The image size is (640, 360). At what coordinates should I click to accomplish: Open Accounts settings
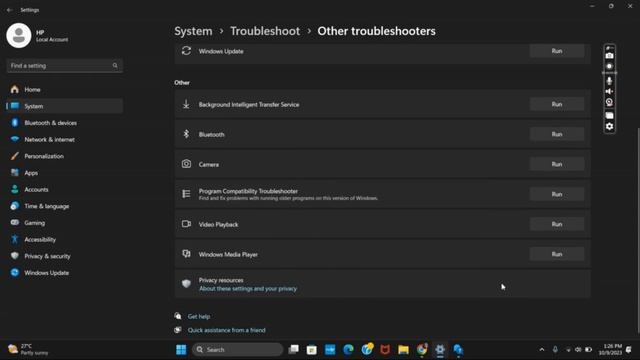click(64, 189)
